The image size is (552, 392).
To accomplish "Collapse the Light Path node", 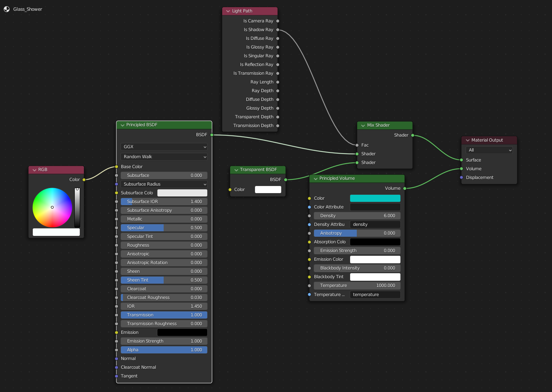I will pyautogui.click(x=228, y=11).
